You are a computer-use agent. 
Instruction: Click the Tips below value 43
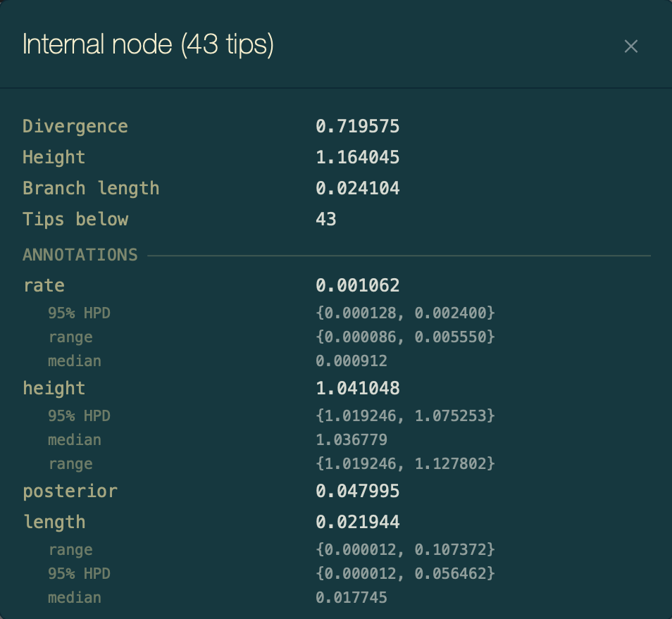click(326, 219)
